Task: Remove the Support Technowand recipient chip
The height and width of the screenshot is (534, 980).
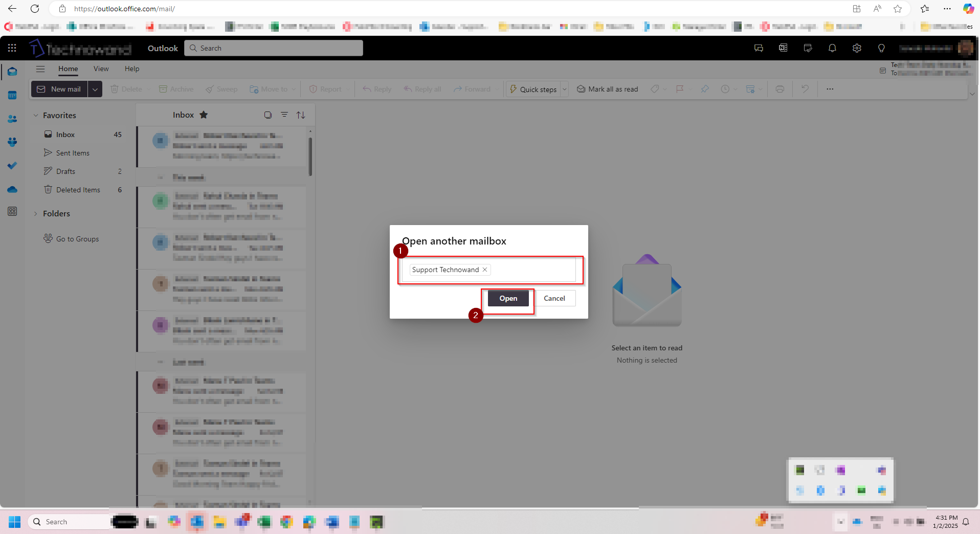Action: tap(485, 270)
